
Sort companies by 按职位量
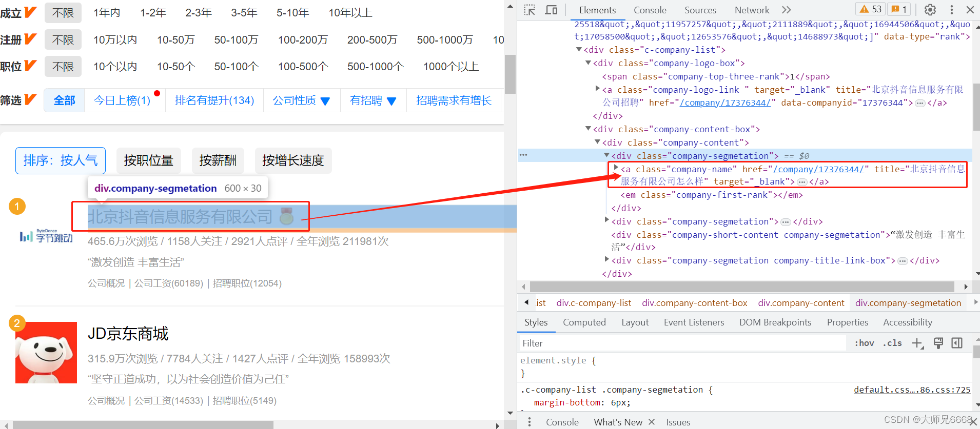pos(149,160)
